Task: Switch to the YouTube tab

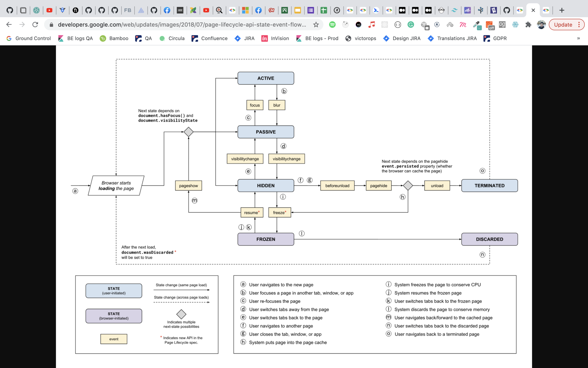Action: [49, 10]
